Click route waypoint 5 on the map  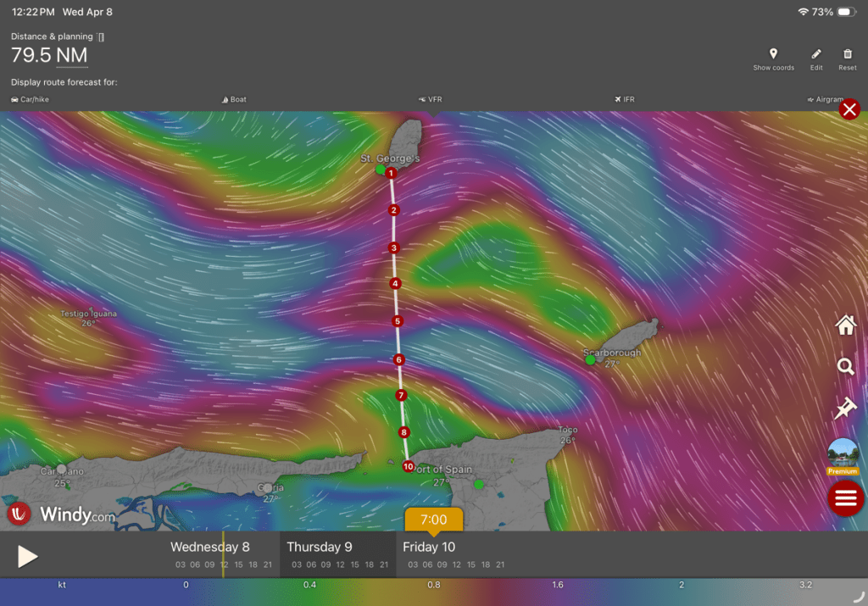point(397,321)
